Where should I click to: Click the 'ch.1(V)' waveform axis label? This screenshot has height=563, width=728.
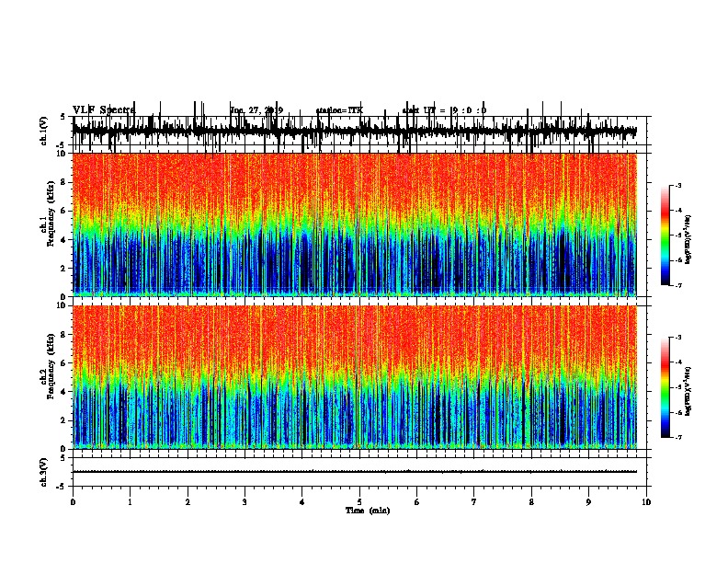(x=44, y=131)
